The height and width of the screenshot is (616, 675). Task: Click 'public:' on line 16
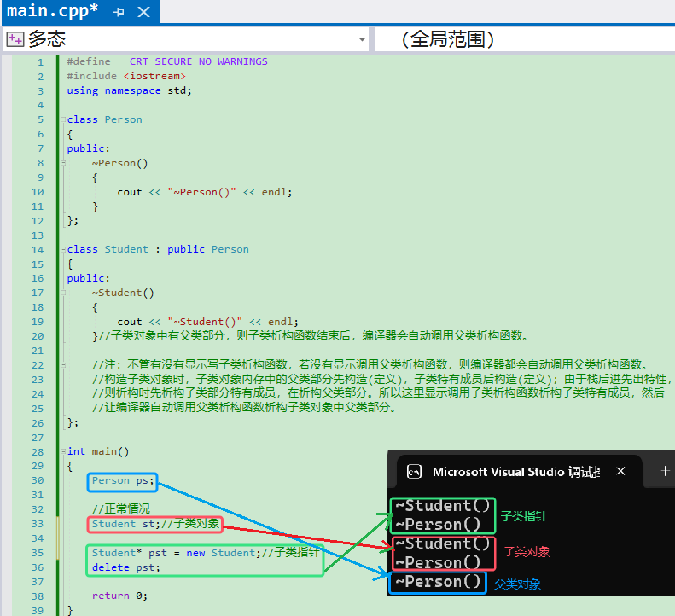88,278
